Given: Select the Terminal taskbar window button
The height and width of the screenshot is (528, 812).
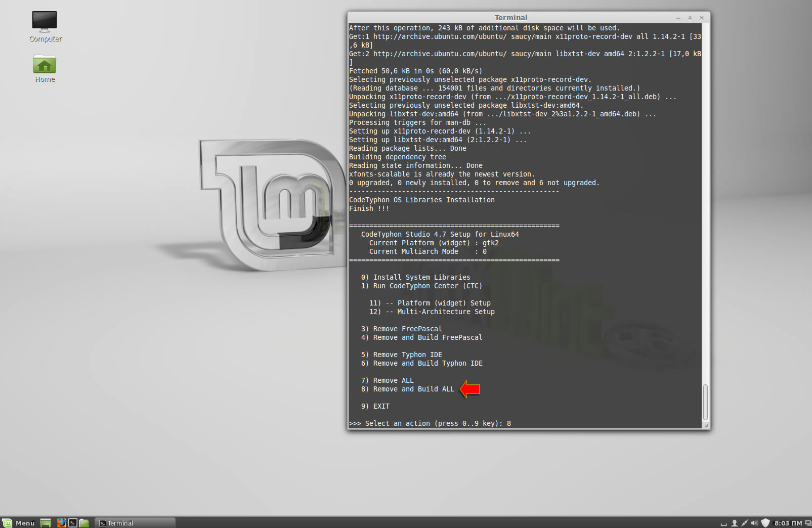Looking at the screenshot, I should click(x=135, y=523).
